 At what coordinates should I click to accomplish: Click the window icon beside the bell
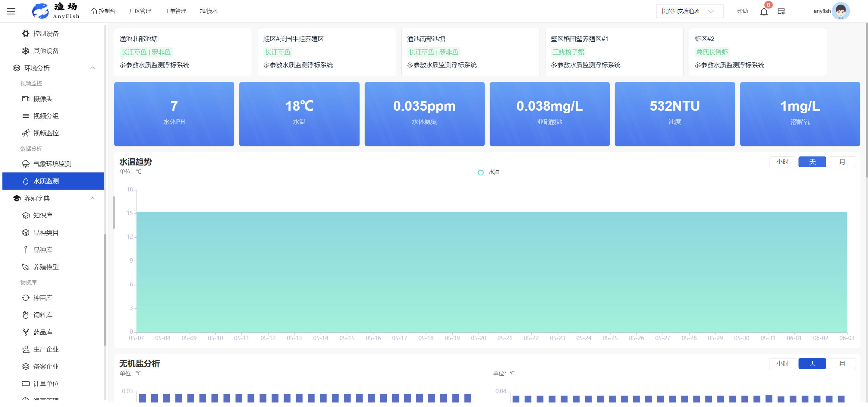[x=781, y=11]
